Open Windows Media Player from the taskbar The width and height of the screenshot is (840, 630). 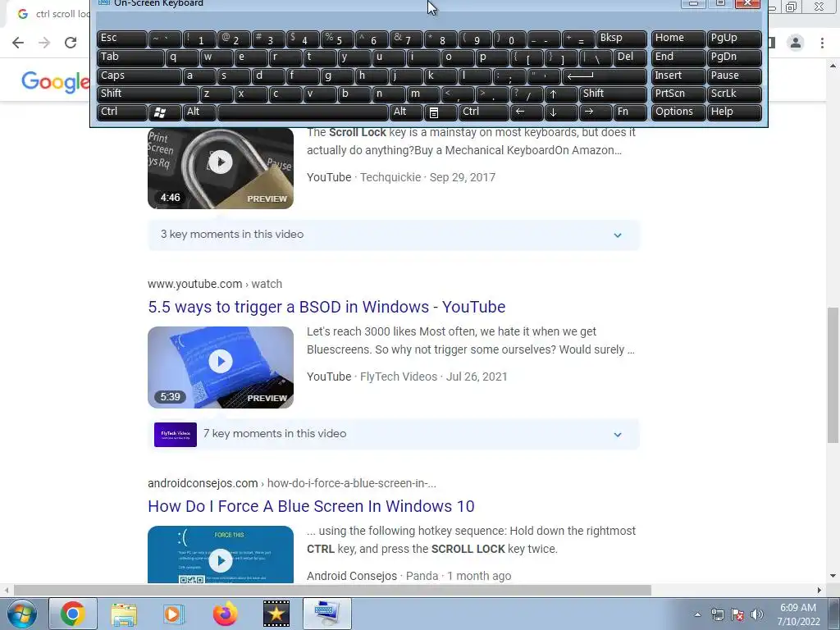tap(174, 614)
